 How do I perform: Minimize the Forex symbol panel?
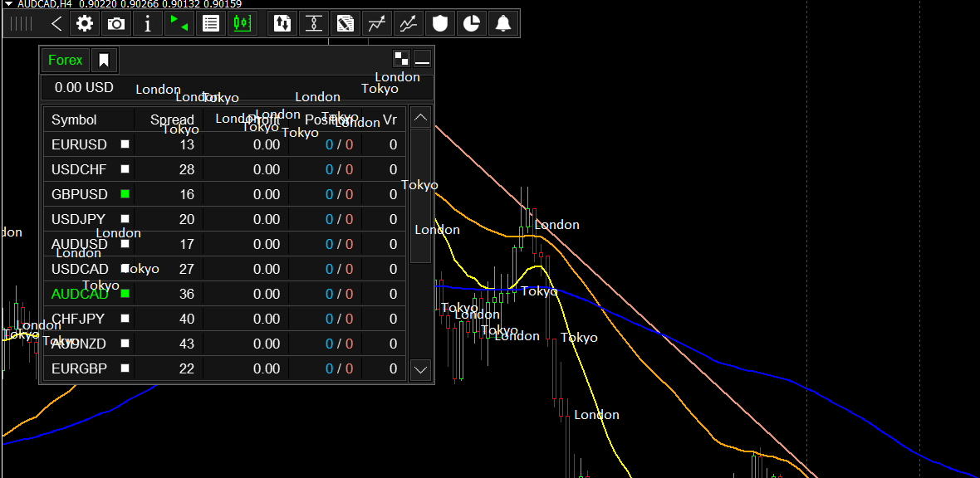pos(423,59)
